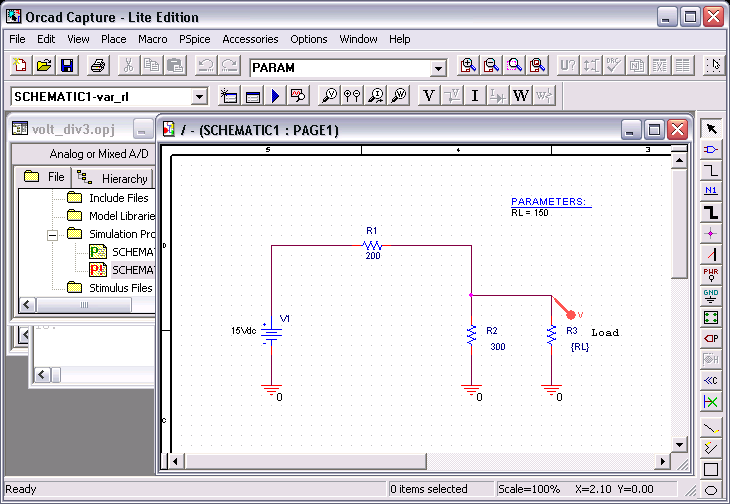This screenshot has width=730, height=504.
Task: Print the schematic using printer icon
Action: tap(98, 66)
